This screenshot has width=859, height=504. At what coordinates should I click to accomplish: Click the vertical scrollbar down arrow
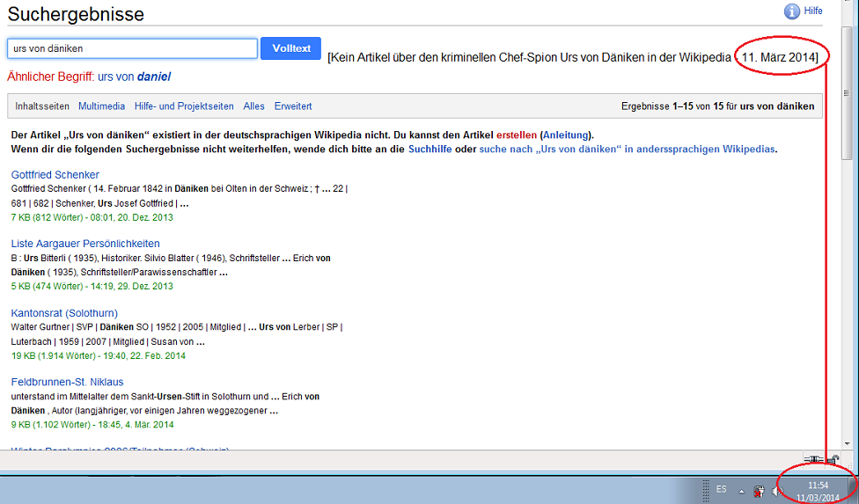tap(848, 443)
